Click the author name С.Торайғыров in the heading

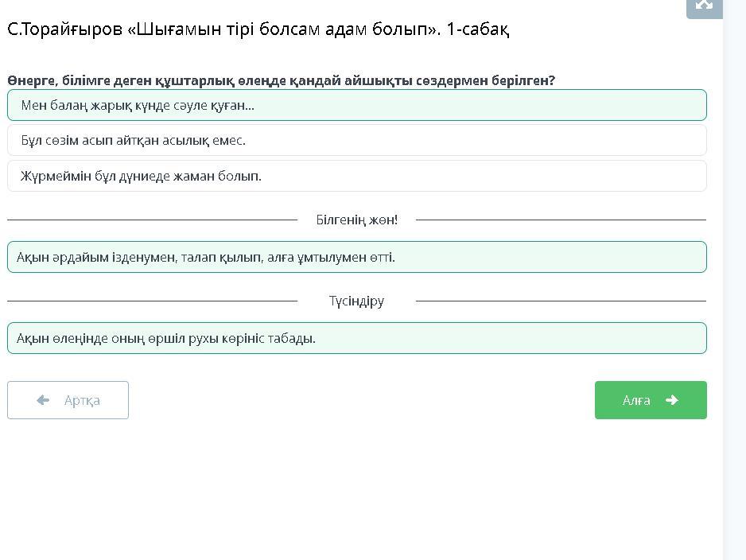pos(64,29)
